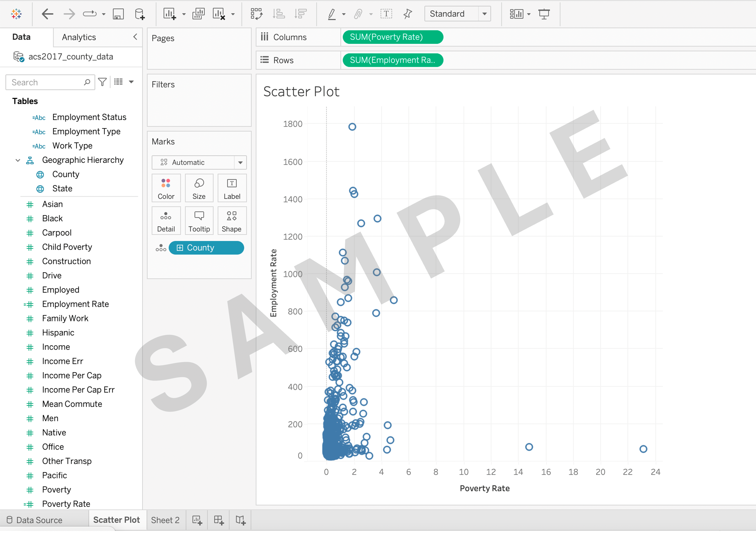Toggle the Show Me cards icon
The width and height of the screenshot is (756, 541).
click(516, 14)
